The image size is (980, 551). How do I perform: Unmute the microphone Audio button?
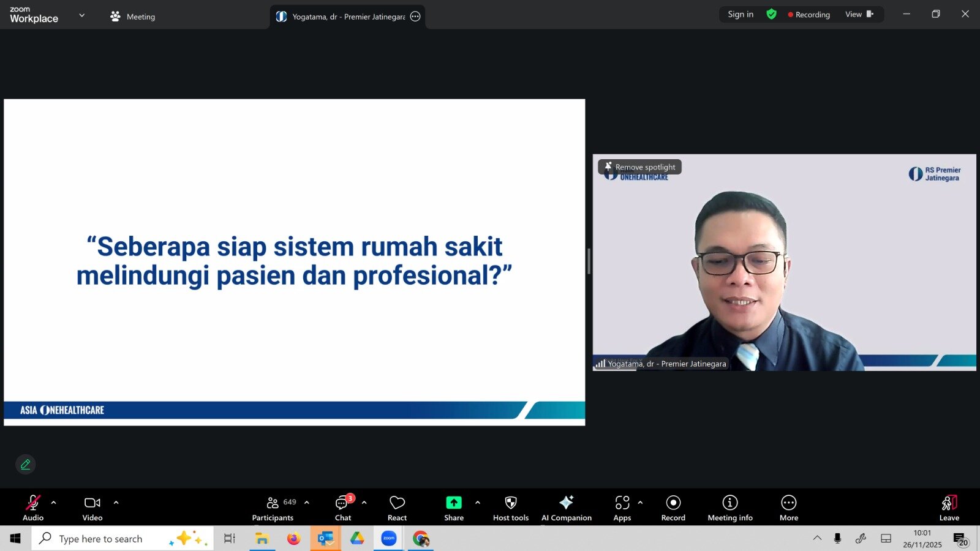click(x=33, y=508)
